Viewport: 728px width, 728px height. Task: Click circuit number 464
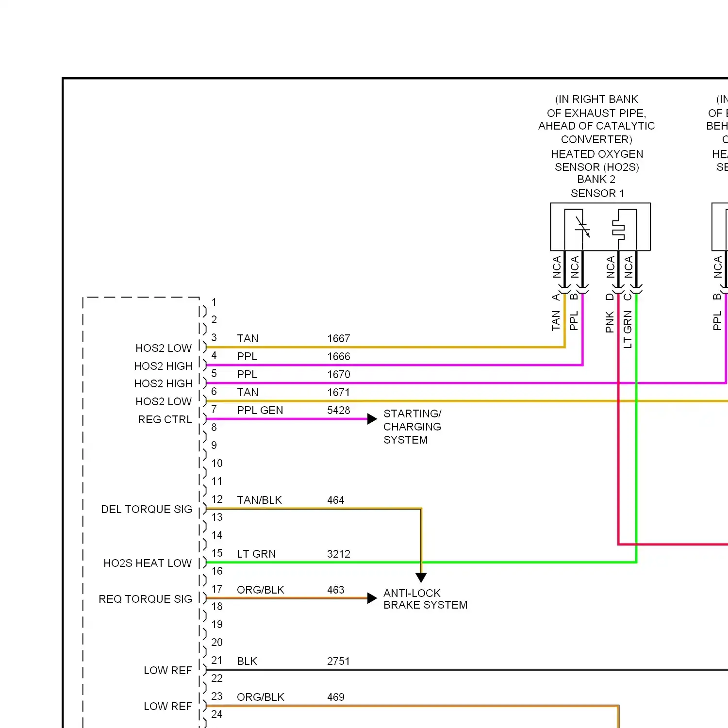coord(335,500)
